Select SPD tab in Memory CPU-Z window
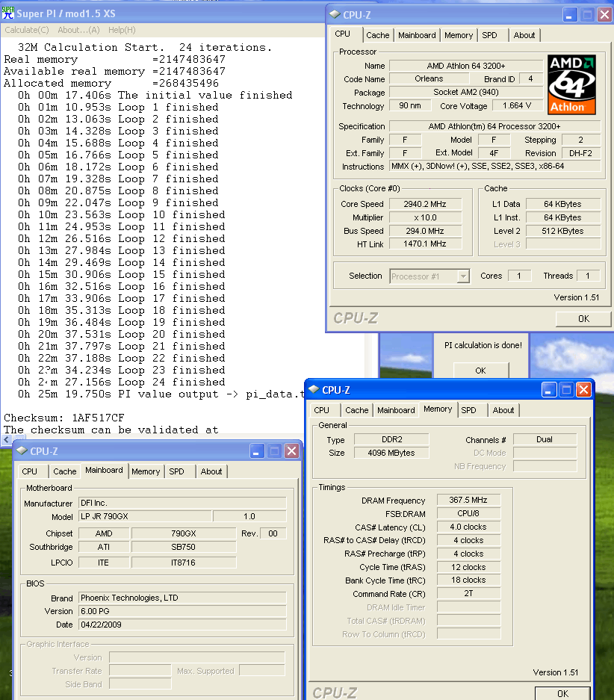Screen dimensions: 614x700 pyautogui.click(x=468, y=410)
